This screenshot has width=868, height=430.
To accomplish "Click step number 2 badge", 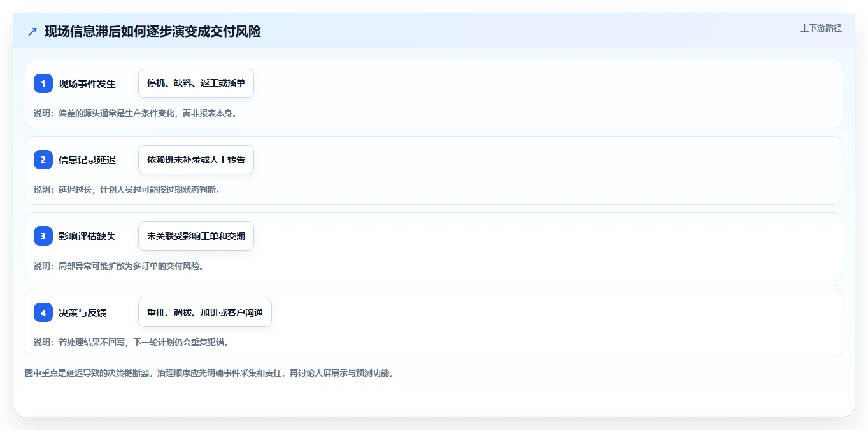I will tap(43, 160).
